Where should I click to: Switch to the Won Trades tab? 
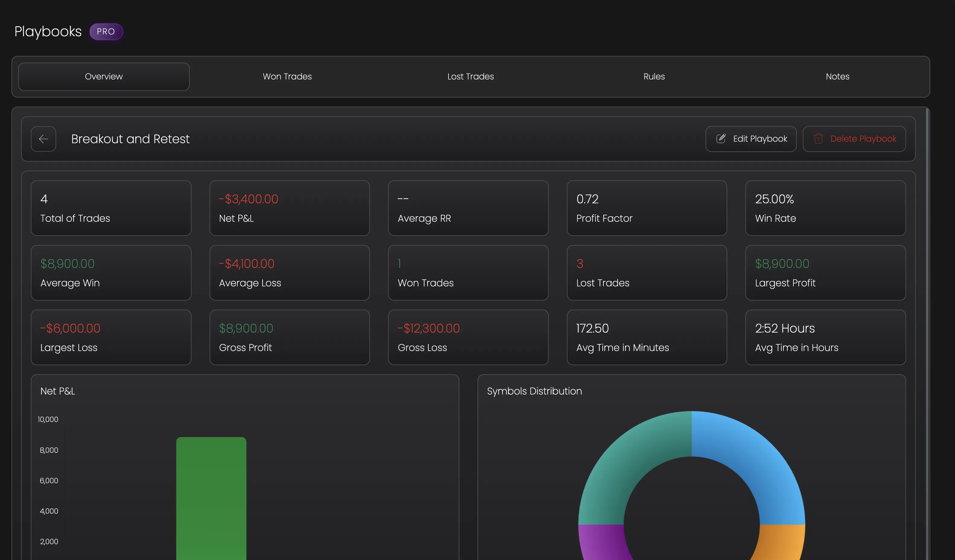tap(287, 76)
